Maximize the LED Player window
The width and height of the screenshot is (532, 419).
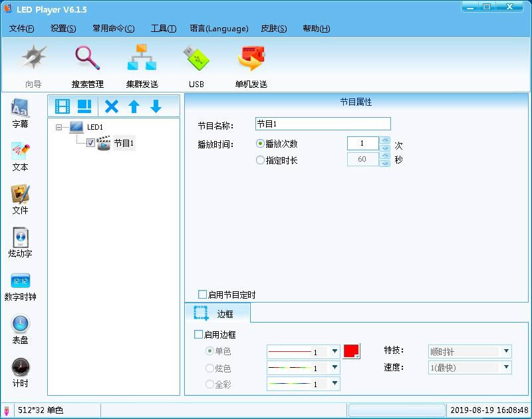pos(487,7)
